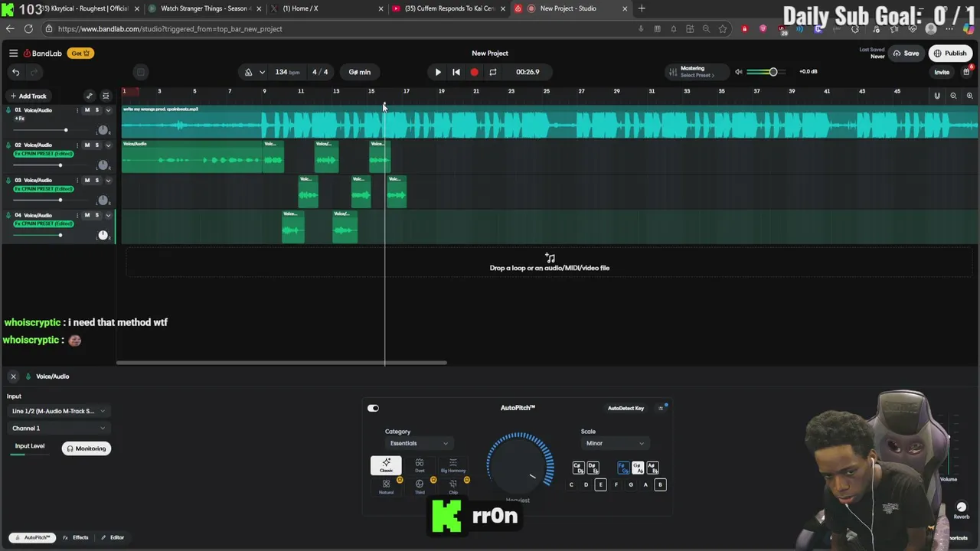Viewport: 980px width, 551px height.
Task: Open Fx CPAIN PRESET on track 02
Action: pos(44,154)
